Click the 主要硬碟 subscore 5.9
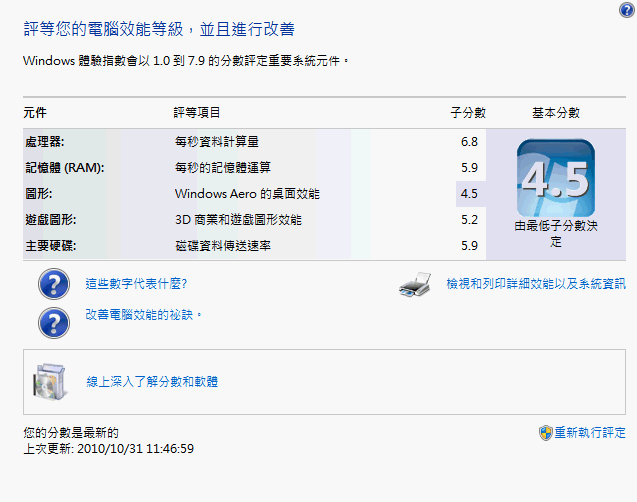Screen dimensions: 637x502 (x=469, y=246)
